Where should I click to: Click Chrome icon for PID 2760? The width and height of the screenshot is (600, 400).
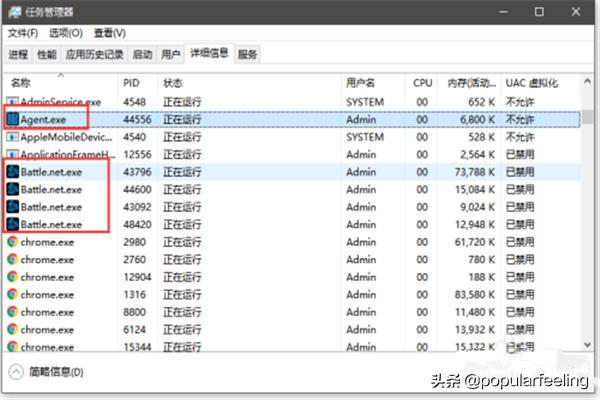tap(13, 260)
